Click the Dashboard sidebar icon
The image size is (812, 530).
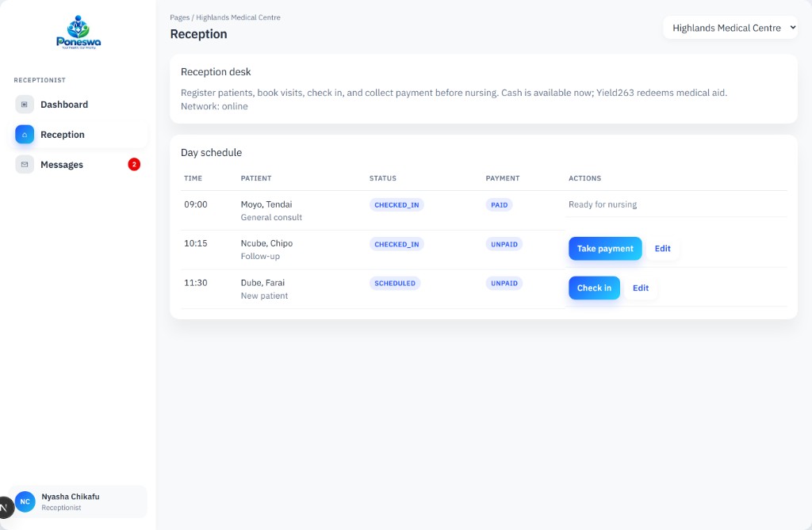25,105
